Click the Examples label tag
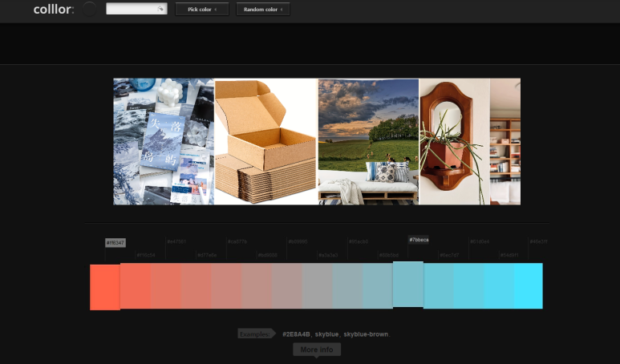This screenshot has width=620, height=364. coord(256,334)
